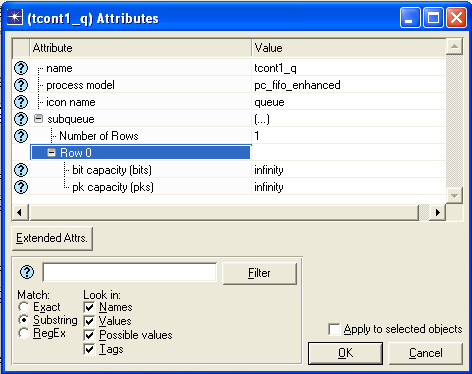This screenshot has width=472, height=374.
Task: Click inside the filter text field
Action: tap(130, 272)
